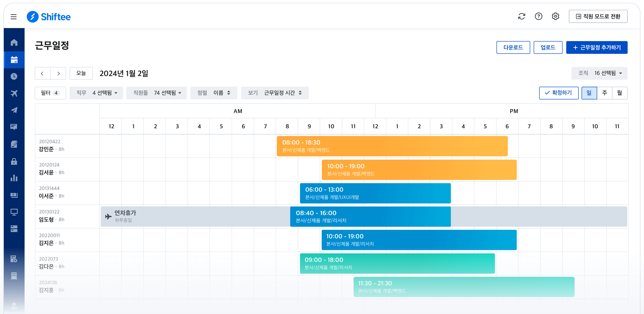Screen dimensions: 644x314
Task: Select the 월 month view tab
Action: [620, 93]
